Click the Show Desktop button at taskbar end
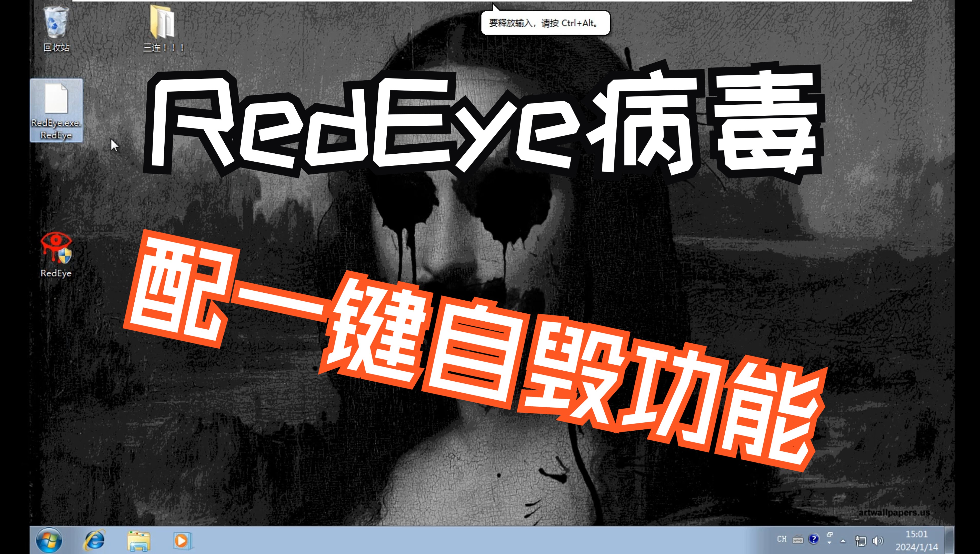The image size is (980, 554). (x=949, y=540)
